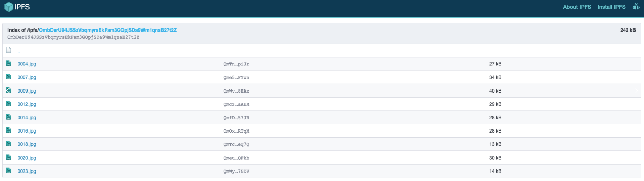Click the file icon next to 0020.jpg
This screenshot has height=181, width=644.
pyautogui.click(x=8, y=157)
